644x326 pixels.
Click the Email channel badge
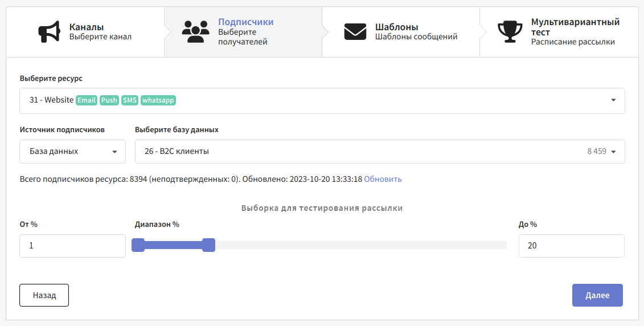tap(87, 100)
